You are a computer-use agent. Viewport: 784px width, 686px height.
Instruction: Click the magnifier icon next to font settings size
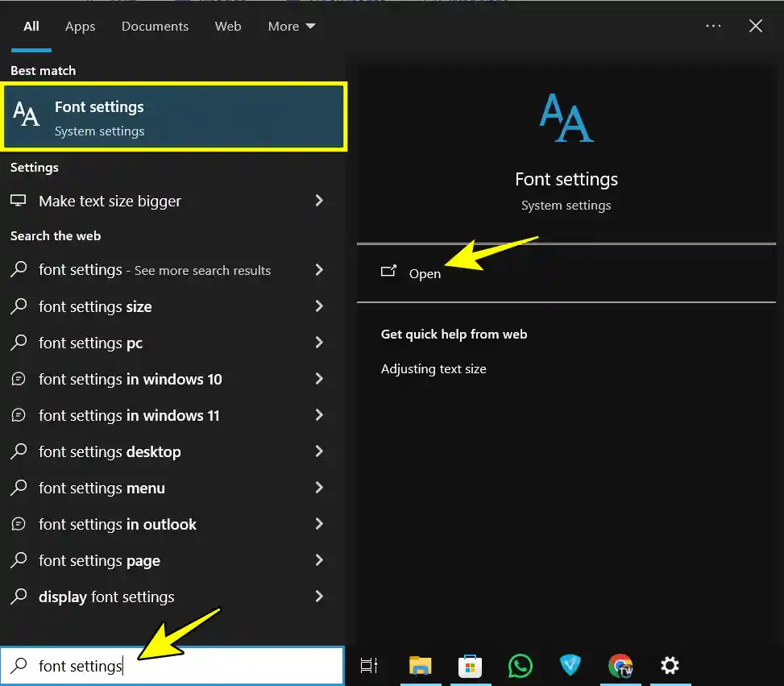[x=18, y=306]
